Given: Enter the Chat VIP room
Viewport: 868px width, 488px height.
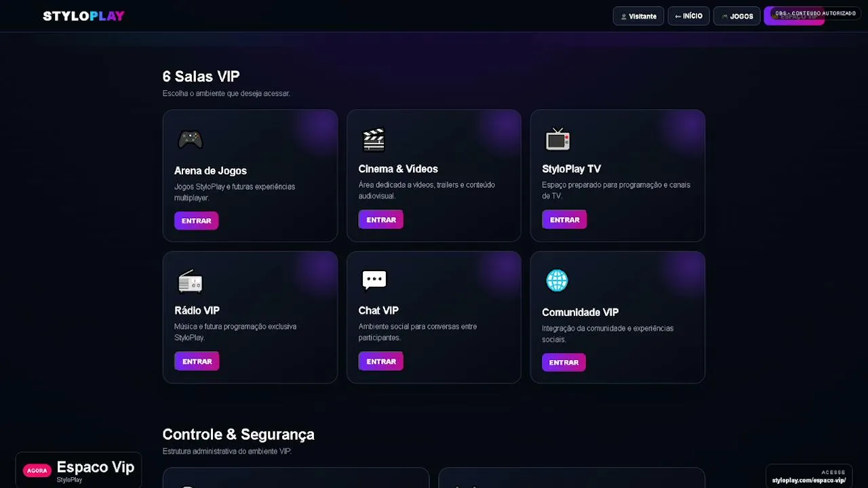Looking at the screenshot, I should [x=380, y=361].
